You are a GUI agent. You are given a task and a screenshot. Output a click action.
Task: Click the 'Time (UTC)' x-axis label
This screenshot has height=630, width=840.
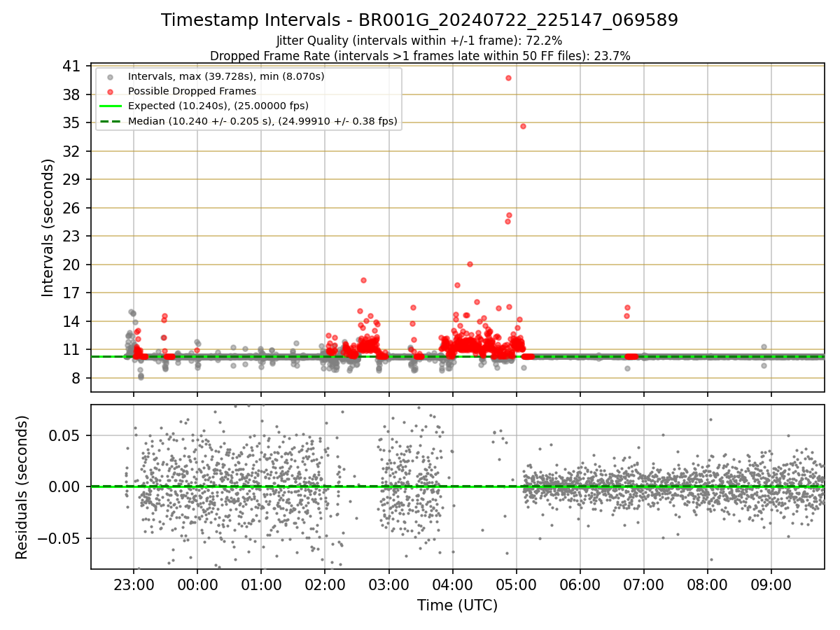[x=457, y=605]
